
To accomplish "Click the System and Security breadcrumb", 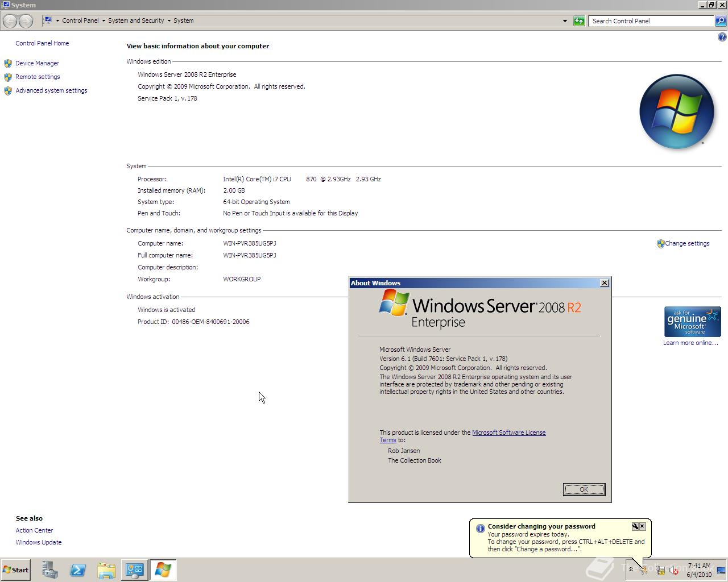I will [x=136, y=20].
